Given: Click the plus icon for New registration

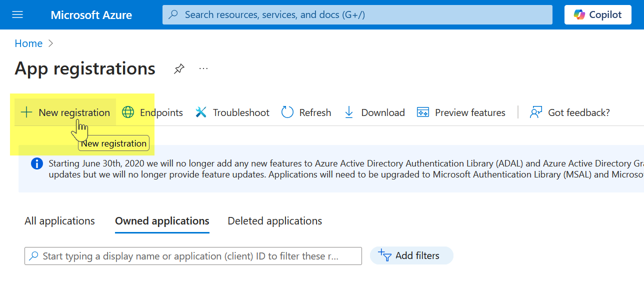Looking at the screenshot, I should (26, 112).
